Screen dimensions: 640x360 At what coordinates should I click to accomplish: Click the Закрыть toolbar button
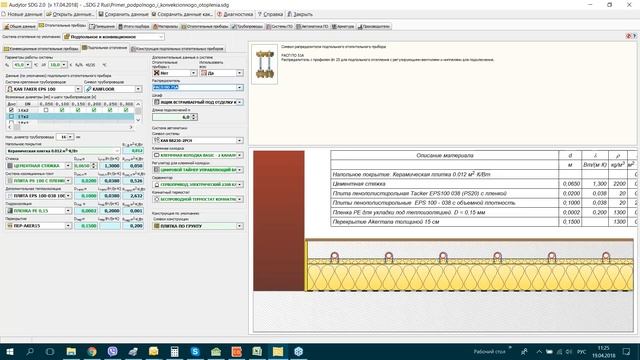pos(300,14)
